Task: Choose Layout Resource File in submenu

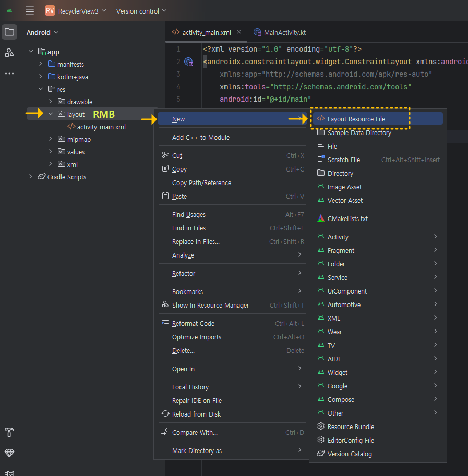Action: [378, 119]
